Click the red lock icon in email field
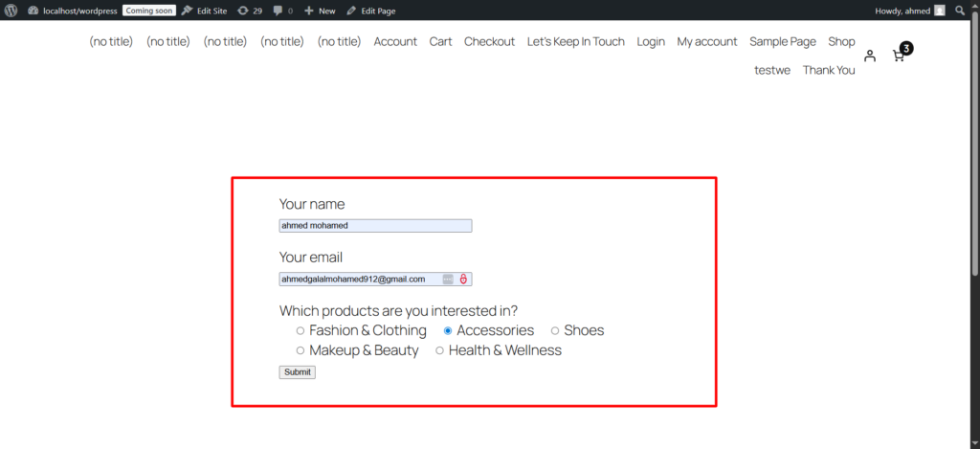 pos(463,280)
